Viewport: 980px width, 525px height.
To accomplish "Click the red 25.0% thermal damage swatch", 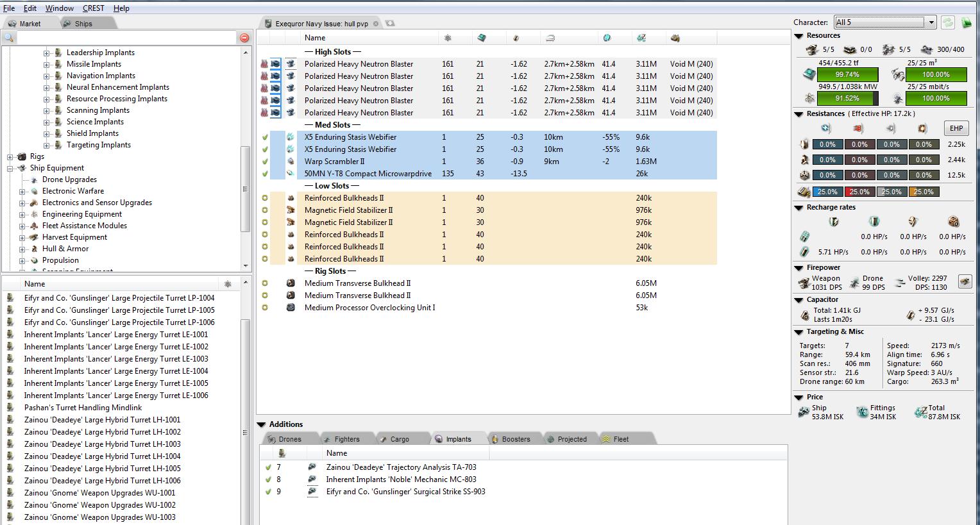I will pos(859,192).
